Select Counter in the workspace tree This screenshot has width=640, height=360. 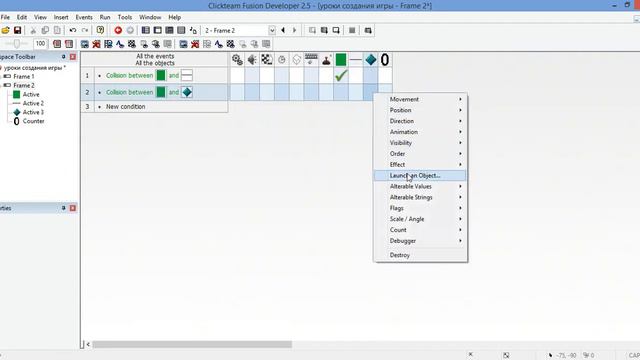click(33, 121)
